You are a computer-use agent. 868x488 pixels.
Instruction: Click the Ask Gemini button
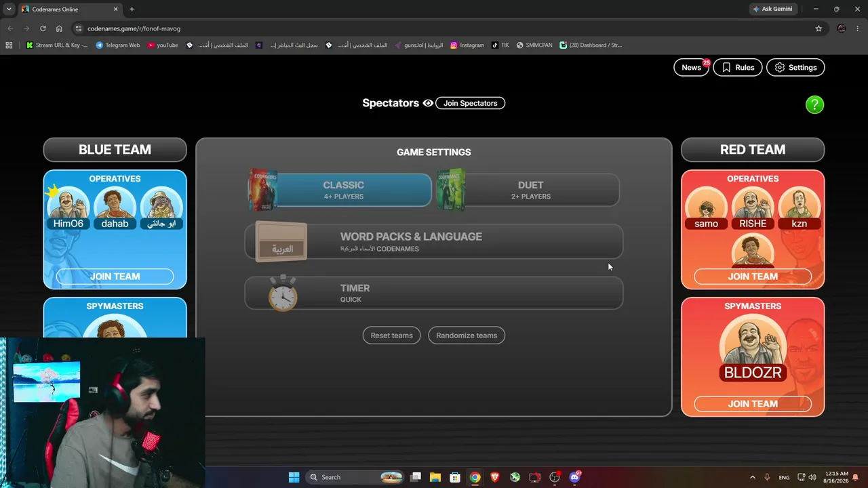click(772, 9)
